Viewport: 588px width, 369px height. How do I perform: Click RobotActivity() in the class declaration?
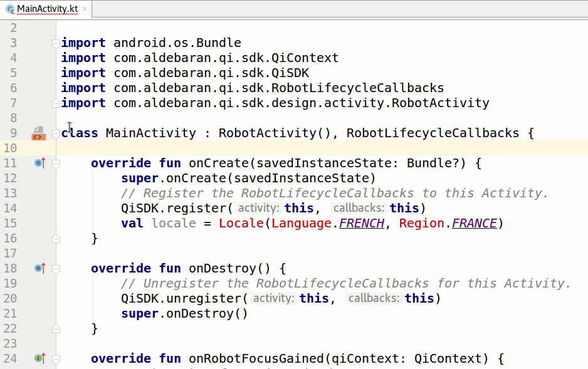coord(275,133)
